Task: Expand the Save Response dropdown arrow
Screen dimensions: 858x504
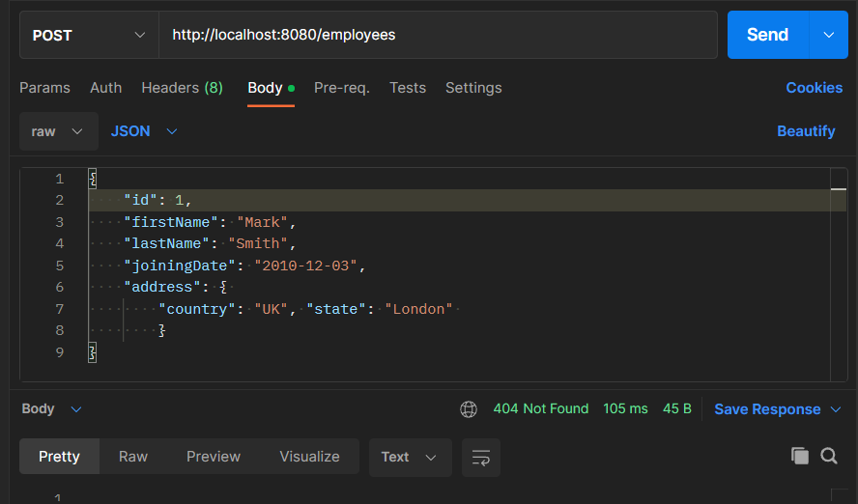Action: click(x=836, y=409)
